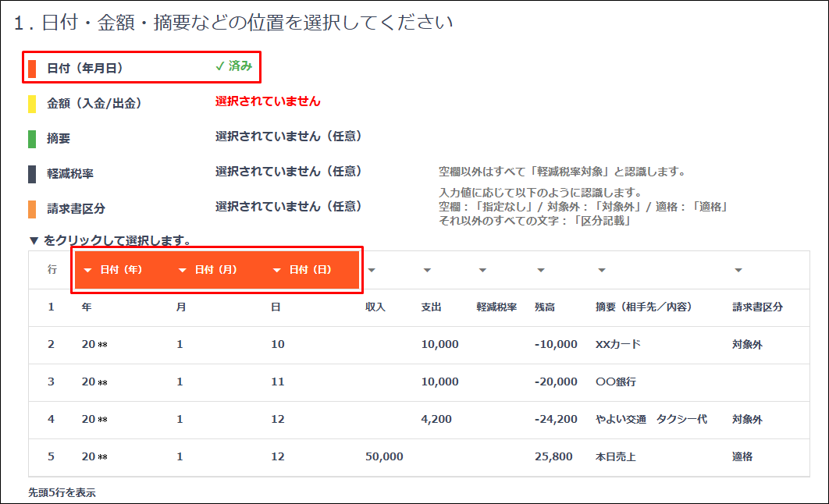Viewport: 829px width, 504px height.
Task: Click the 対象外 cell in the XXカード row
Action: 748,345
